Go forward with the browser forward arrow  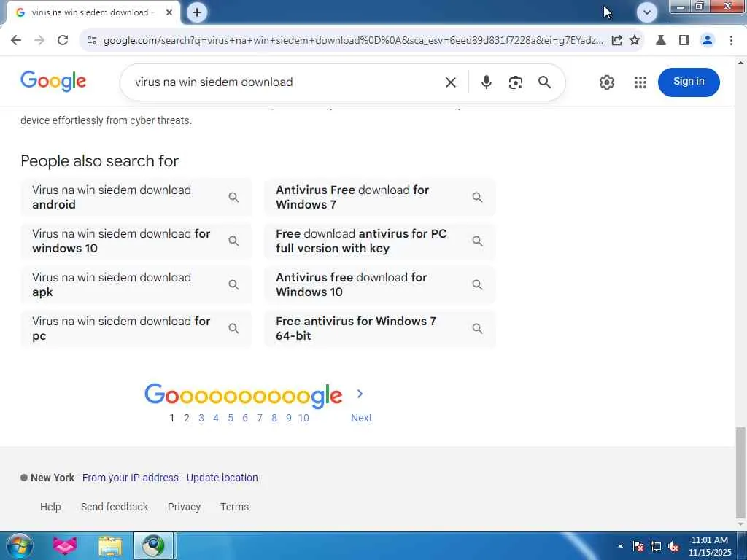click(x=39, y=40)
